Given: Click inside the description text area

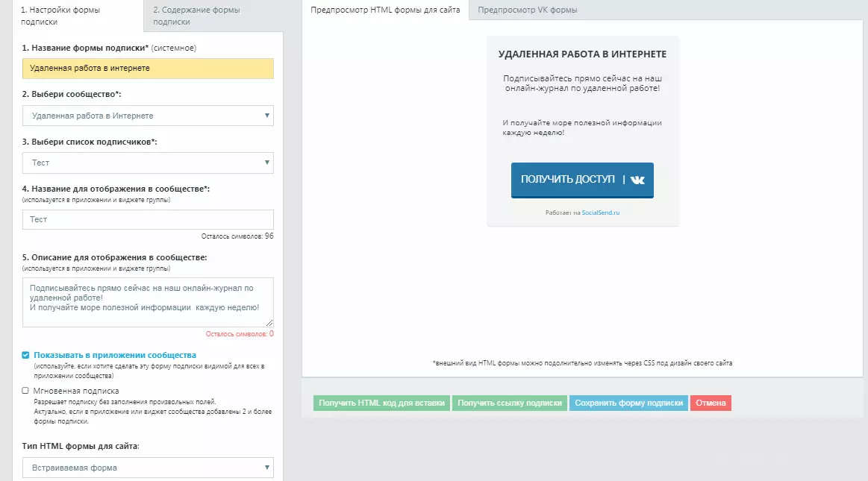Looking at the screenshot, I should coord(148,303).
